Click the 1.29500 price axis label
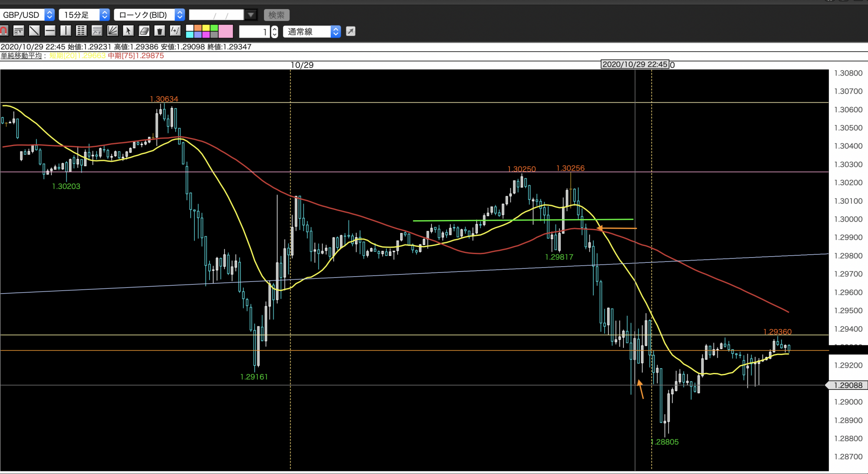The width and height of the screenshot is (868, 474). 848,311
